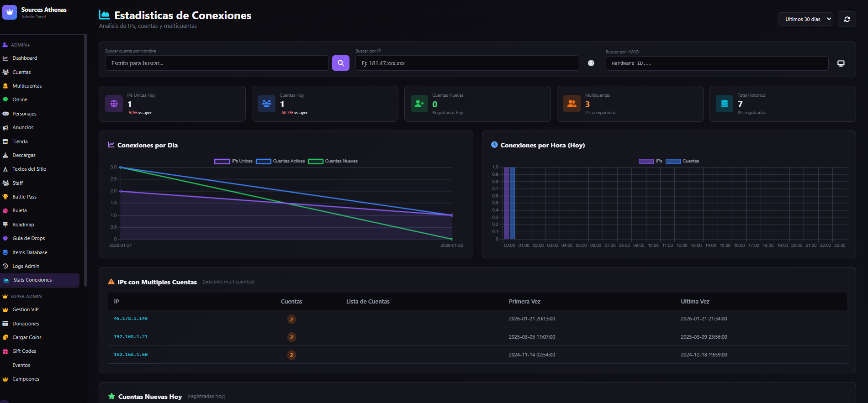Screen dimensions: 868x403
Task: Go to Logs Admin in sidebar
Action: (x=26, y=266)
